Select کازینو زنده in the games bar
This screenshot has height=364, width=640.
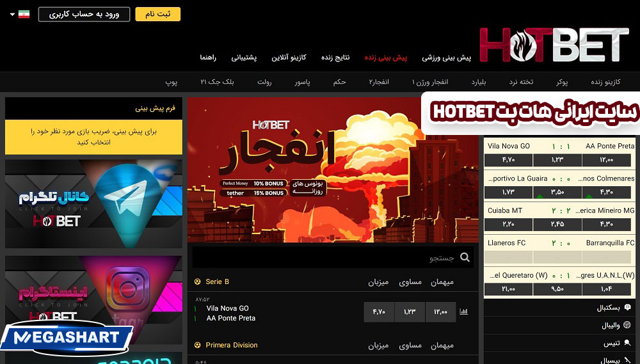[x=605, y=82]
